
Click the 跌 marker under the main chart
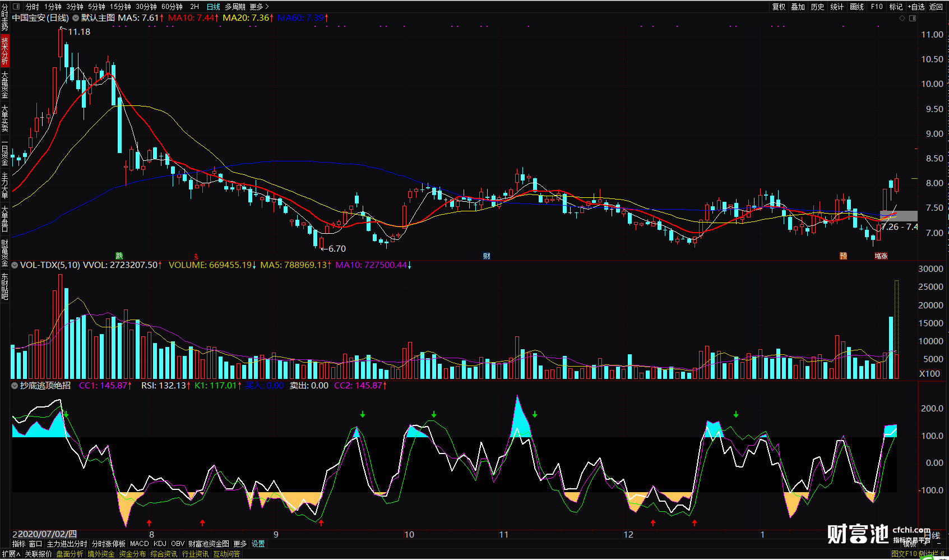(119, 256)
